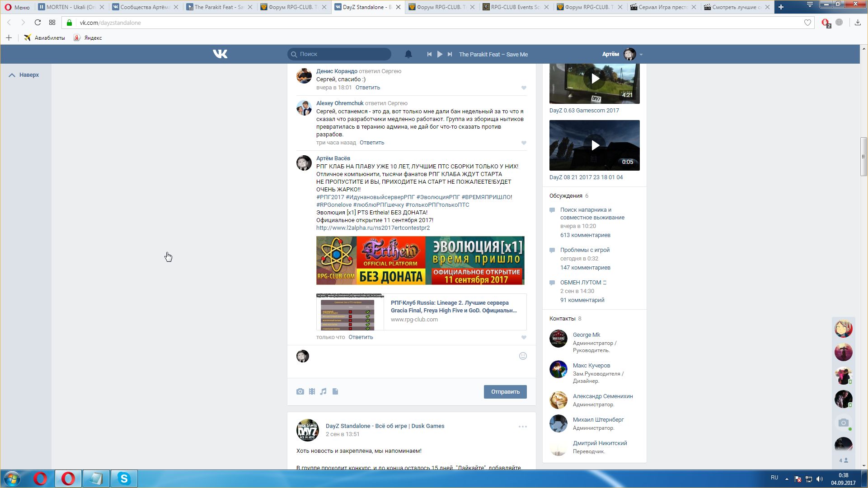Open Александр Семенихин contact

coord(603,396)
